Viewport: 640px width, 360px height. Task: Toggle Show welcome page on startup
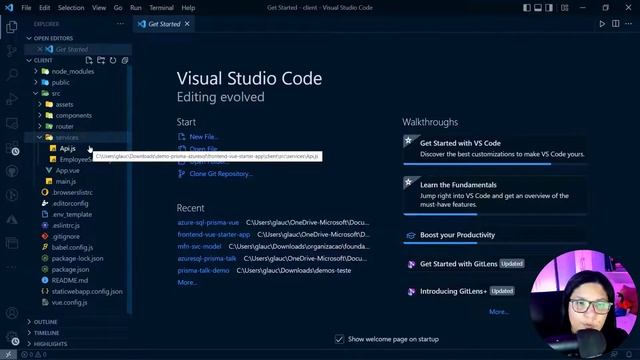(339, 339)
